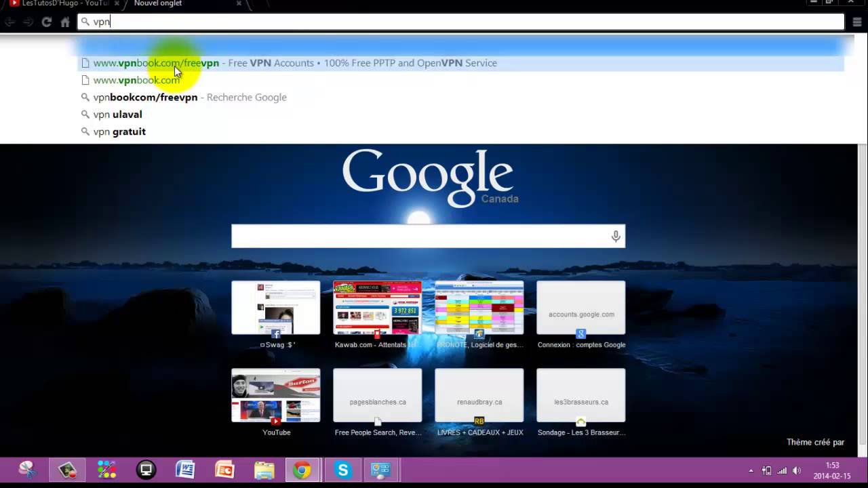Open the Swag :$ Facebook thumbnail
868x488 pixels.
pos(276,308)
